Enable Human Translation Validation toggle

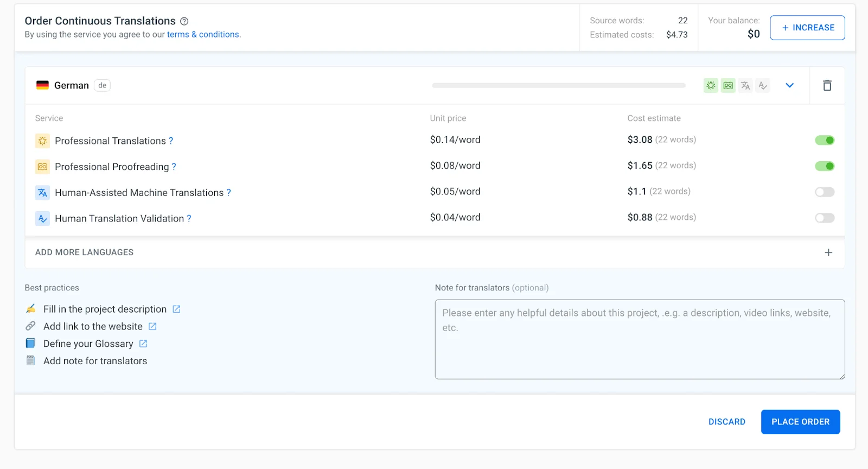[x=824, y=218]
